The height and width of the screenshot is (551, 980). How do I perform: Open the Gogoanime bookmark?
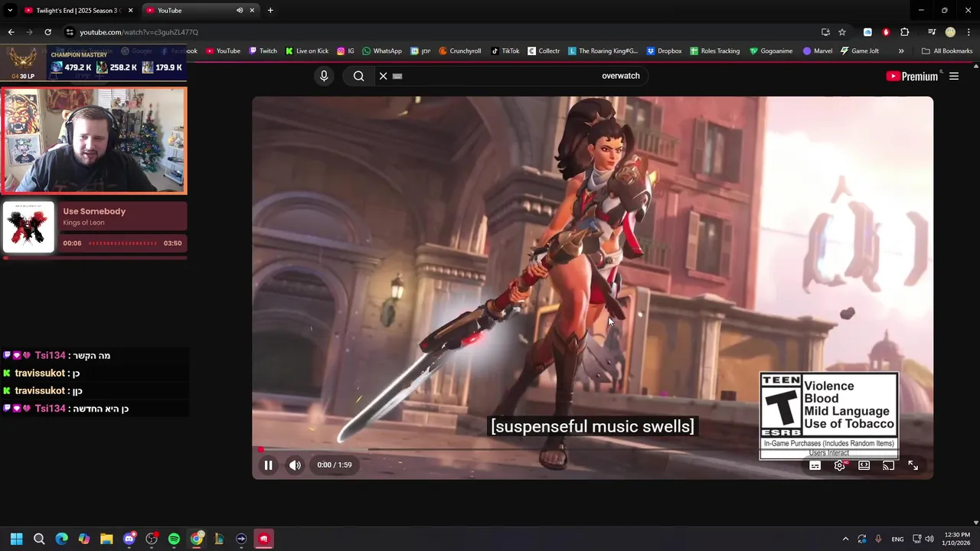pos(771,51)
